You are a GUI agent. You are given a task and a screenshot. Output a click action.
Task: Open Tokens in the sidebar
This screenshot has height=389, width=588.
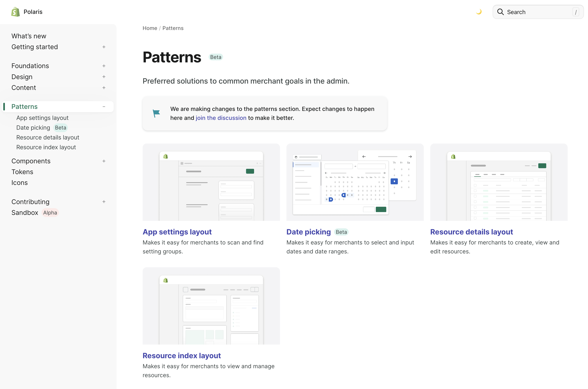22,172
